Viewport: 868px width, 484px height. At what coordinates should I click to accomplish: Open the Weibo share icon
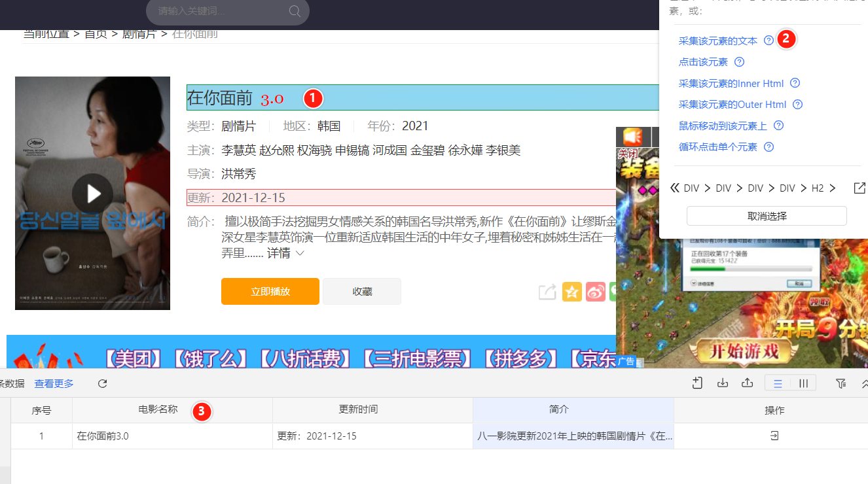595,292
